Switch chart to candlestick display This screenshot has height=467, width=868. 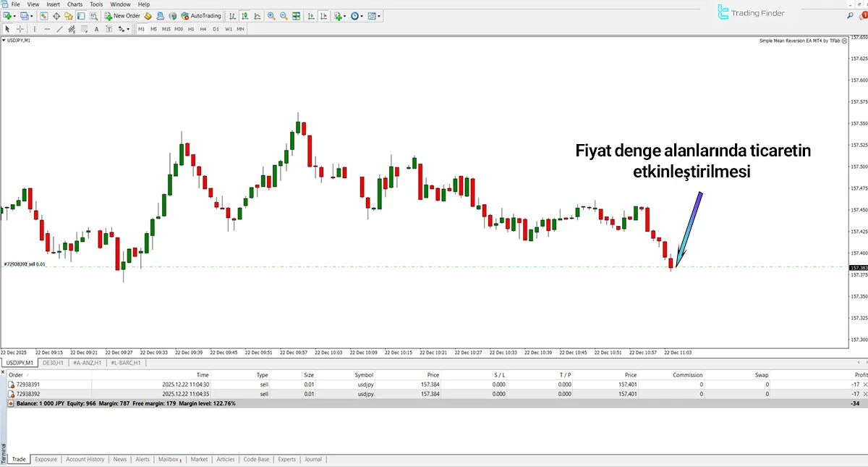(245, 15)
